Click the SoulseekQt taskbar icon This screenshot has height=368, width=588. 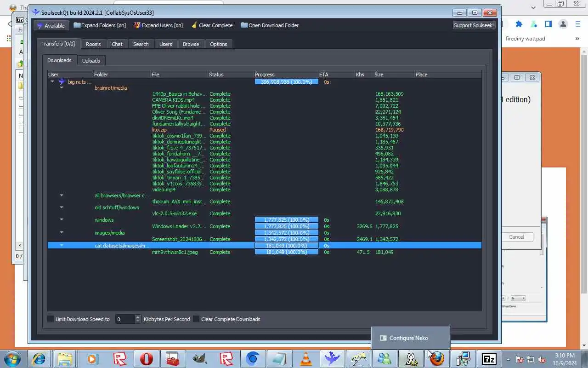[x=332, y=359]
